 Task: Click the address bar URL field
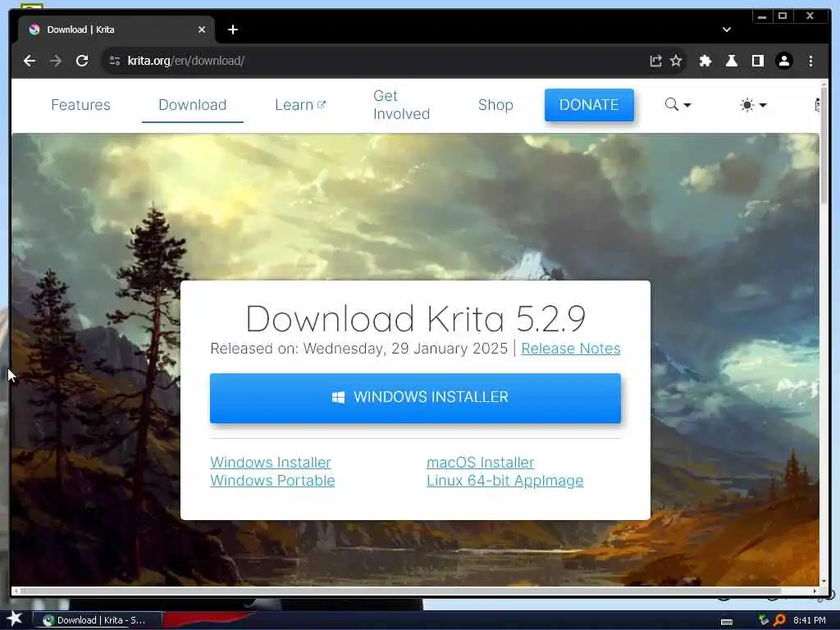point(375,61)
